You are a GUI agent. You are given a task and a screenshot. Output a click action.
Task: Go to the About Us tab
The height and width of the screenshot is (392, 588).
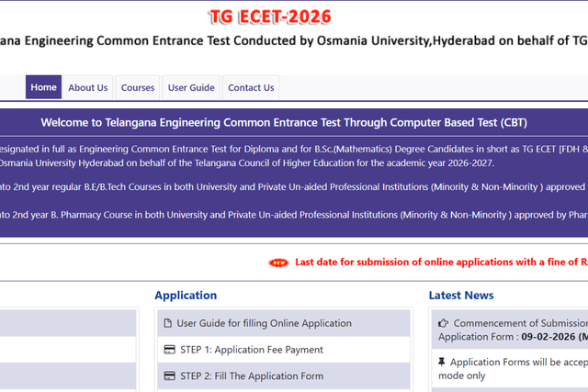[88, 87]
